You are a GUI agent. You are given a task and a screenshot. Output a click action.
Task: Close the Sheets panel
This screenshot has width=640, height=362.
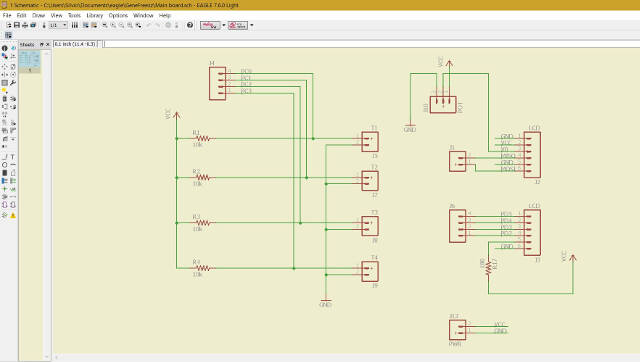(48, 44)
